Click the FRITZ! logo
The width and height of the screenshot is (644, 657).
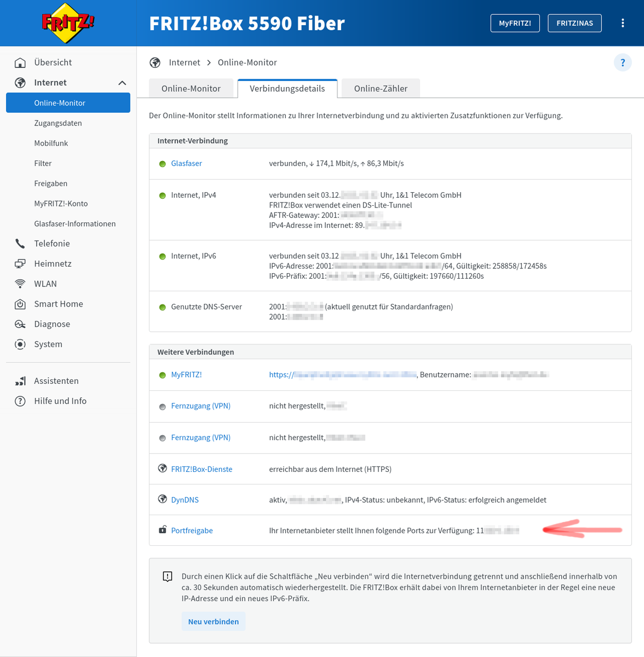click(x=68, y=23)
